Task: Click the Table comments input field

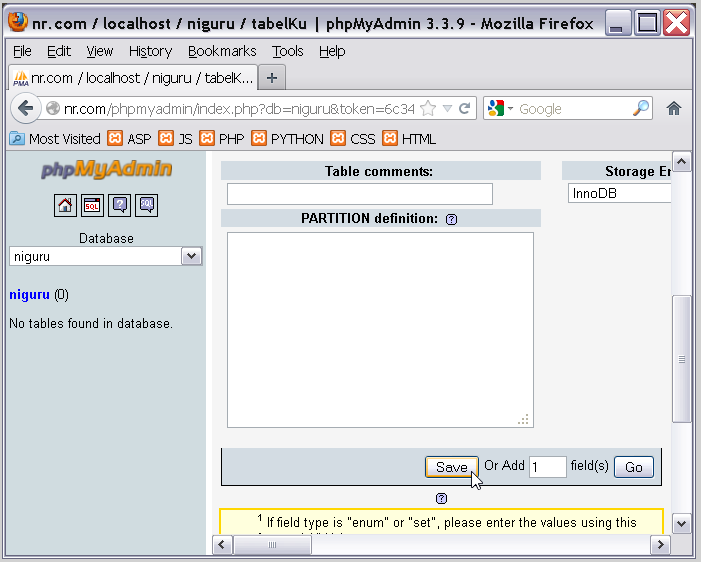Action: click(360, 194)
